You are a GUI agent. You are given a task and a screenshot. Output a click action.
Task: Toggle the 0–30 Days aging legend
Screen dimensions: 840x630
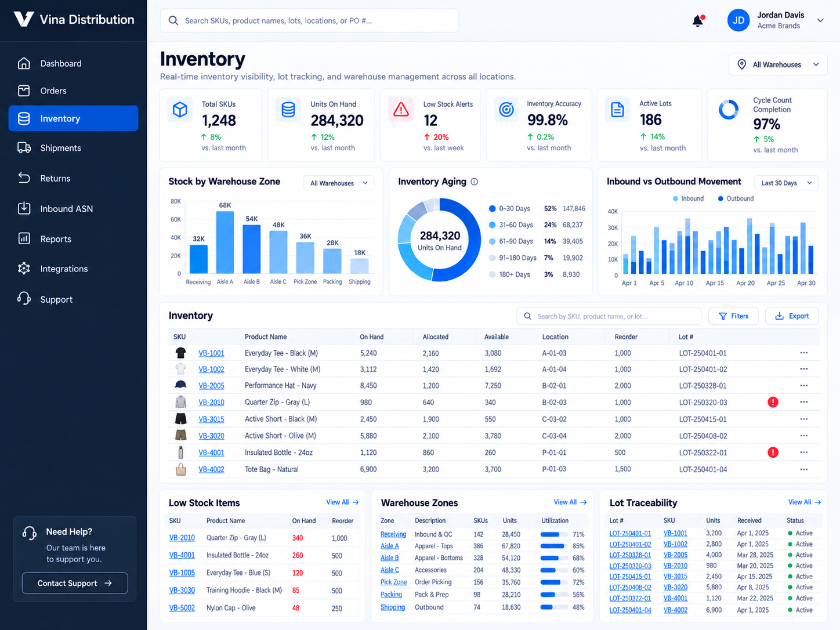[x=509, y=208]
